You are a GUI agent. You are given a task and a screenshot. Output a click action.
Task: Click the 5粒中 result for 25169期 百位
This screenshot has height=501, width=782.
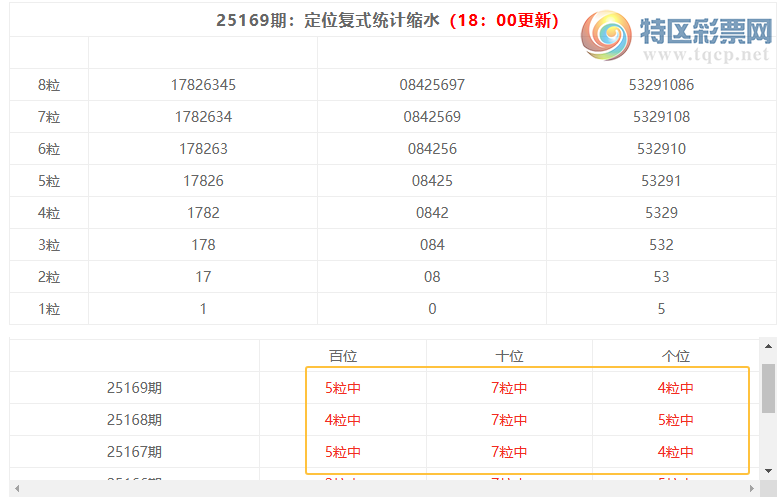(x=343, y=388)
